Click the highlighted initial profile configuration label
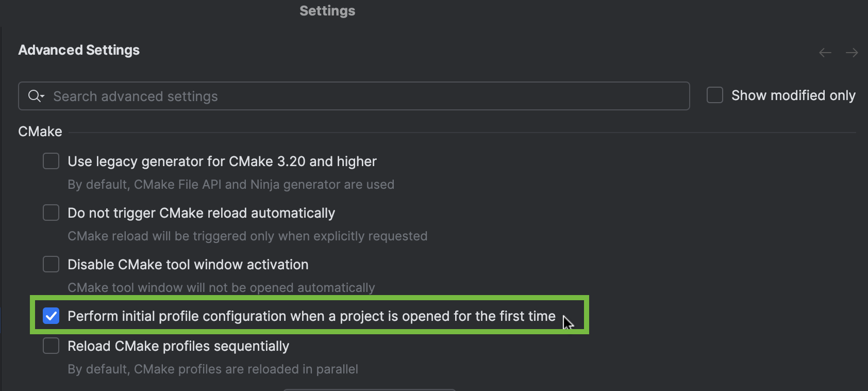The width and height of the screenshot is (868, 391). point(311,316)
